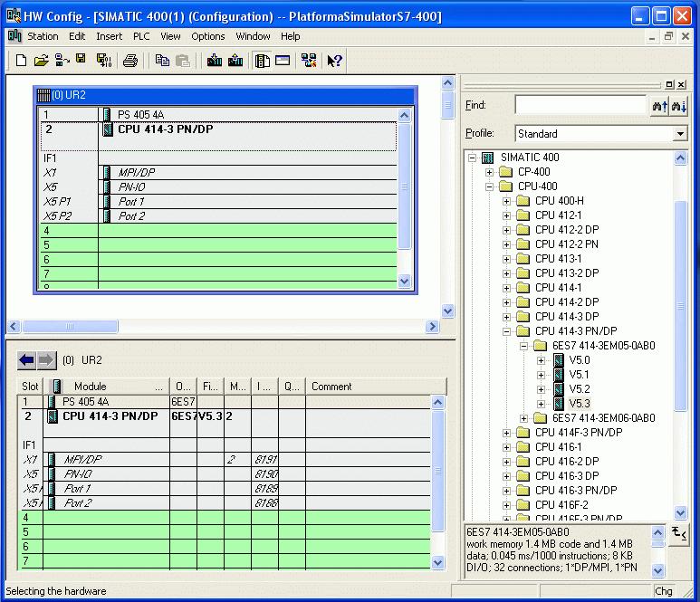Screen dimensions: 700x602
Task: Click the find upward binoculars icon
Action: coord(659,106)
